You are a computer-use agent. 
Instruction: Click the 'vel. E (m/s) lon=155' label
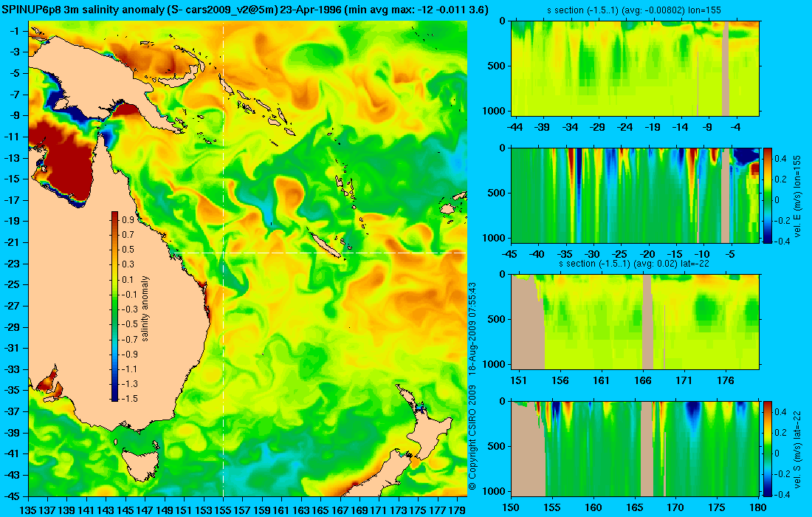pos(796,196)
